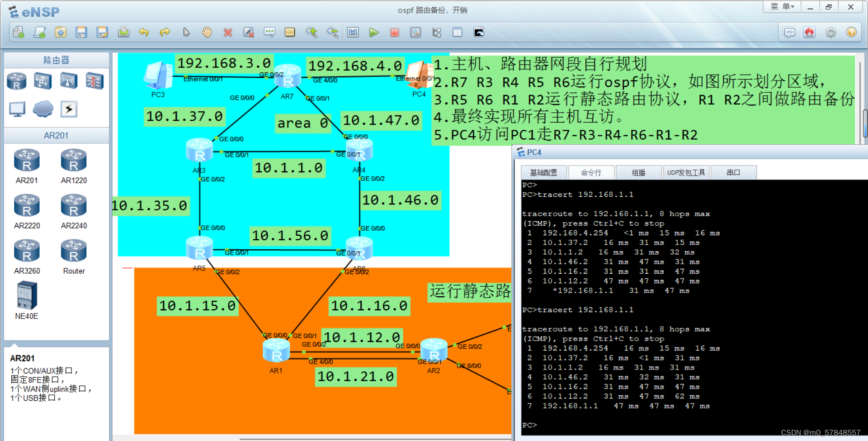Stop all devices with red square

[x=395, y=32]
